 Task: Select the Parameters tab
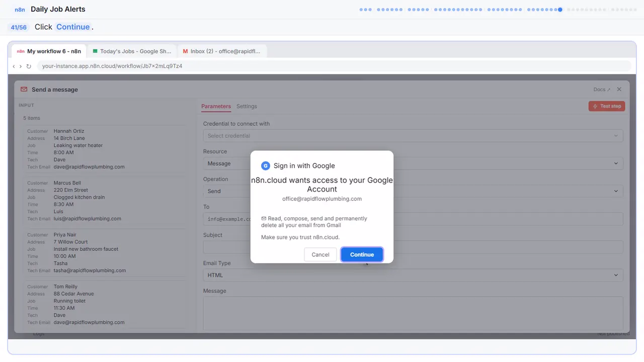(x=216, y=107)
